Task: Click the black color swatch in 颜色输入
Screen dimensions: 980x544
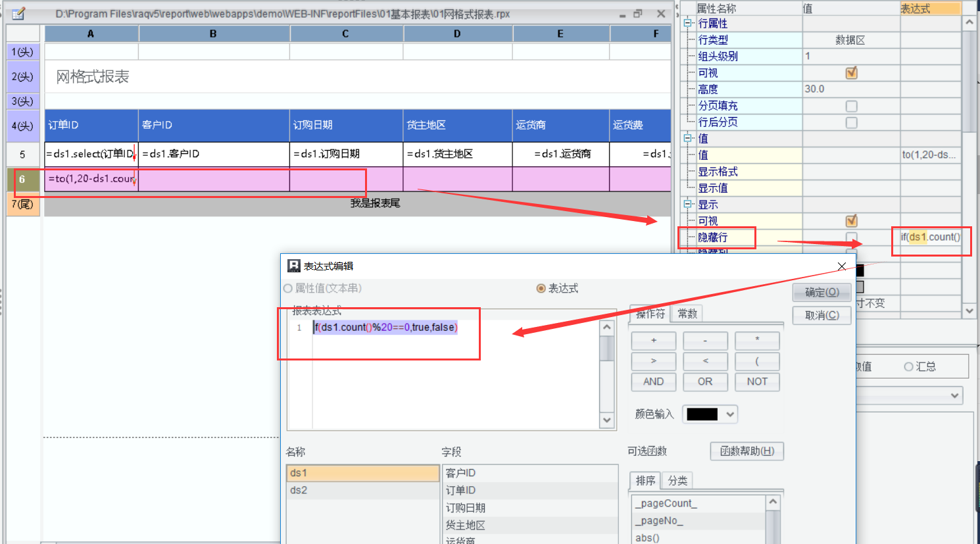Action: [702, 414]
